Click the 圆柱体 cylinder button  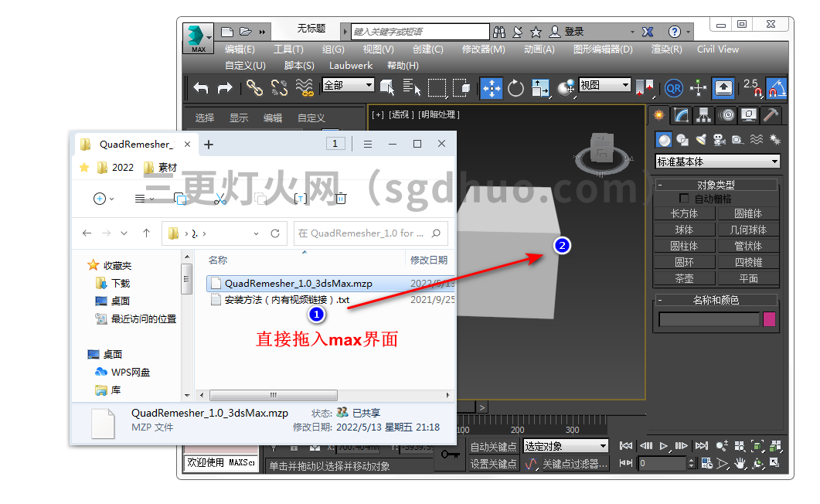(684, 246)
